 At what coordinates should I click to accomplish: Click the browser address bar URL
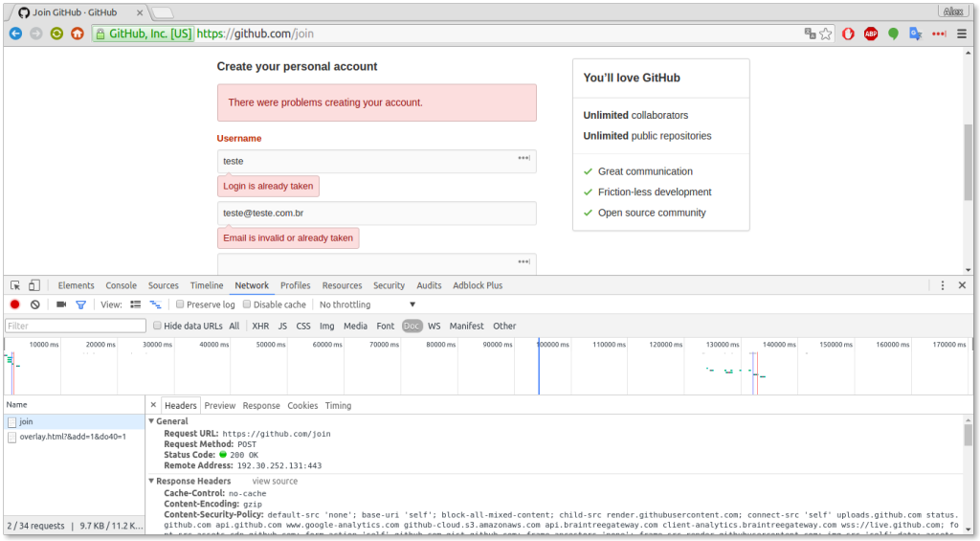pyautogui.click(x=255, y=34)
